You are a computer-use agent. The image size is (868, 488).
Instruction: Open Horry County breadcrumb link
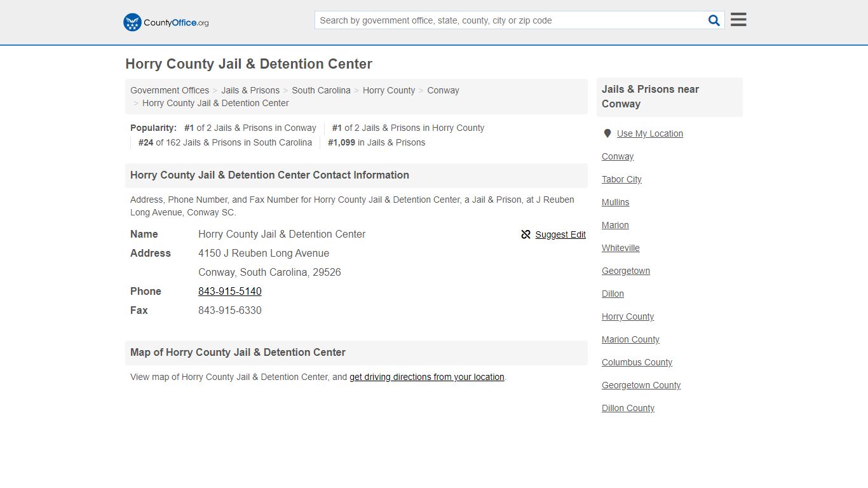click(389, 90)
